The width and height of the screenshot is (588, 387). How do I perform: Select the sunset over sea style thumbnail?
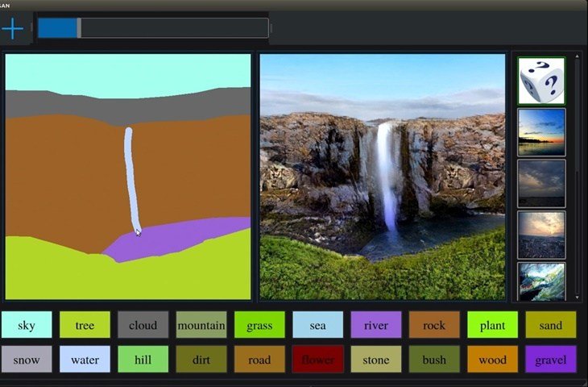coord(541,131)
